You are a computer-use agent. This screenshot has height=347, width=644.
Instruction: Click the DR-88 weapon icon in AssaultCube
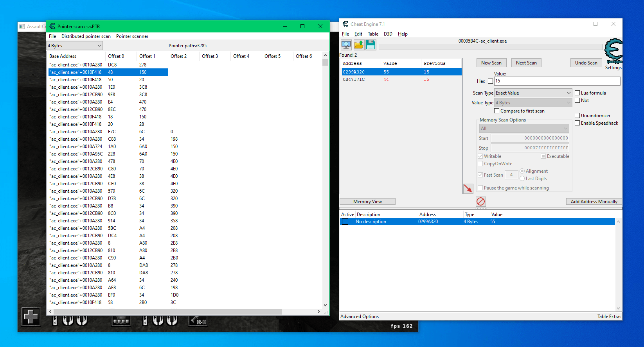(198, 320)
